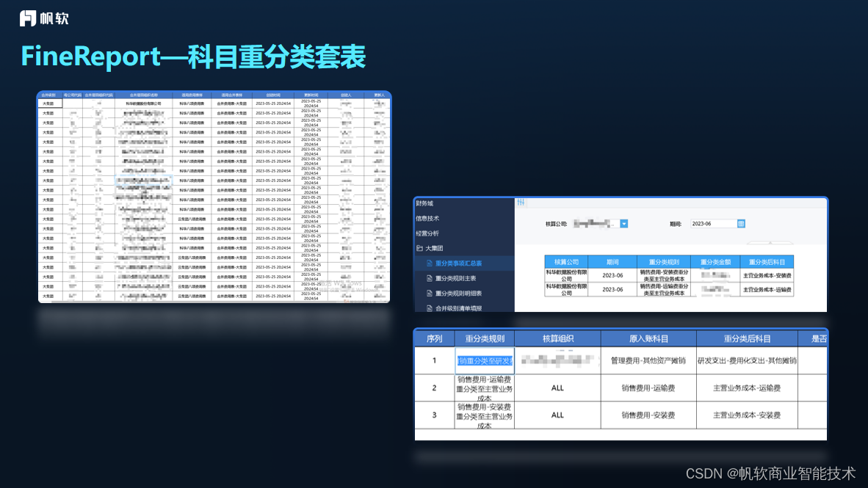Click the 研发支出-费用化支出-其他摊销 cell
Screen dimensions: 868x488
coord(747,361)
